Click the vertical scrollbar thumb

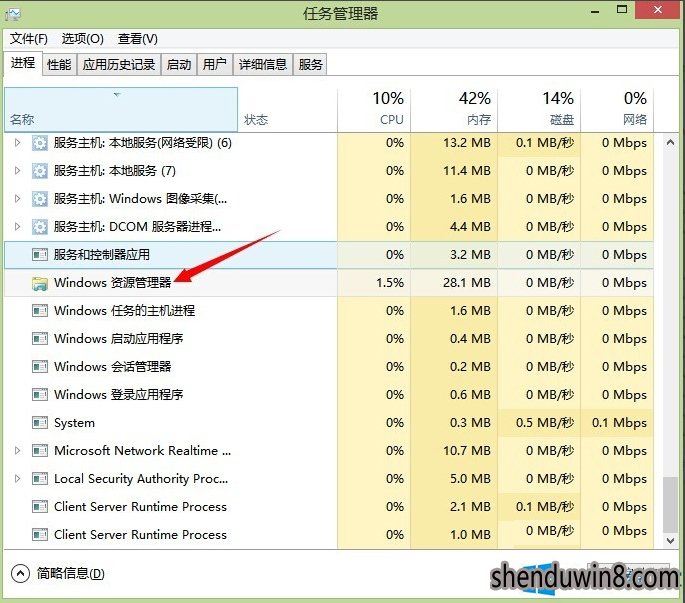(x=671, y=505)
